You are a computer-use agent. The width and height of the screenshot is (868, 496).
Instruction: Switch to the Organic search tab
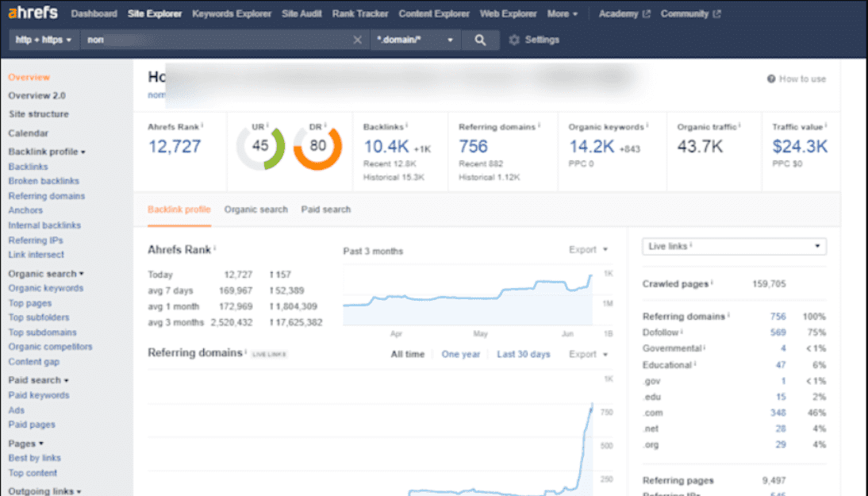tap(255, 210)
